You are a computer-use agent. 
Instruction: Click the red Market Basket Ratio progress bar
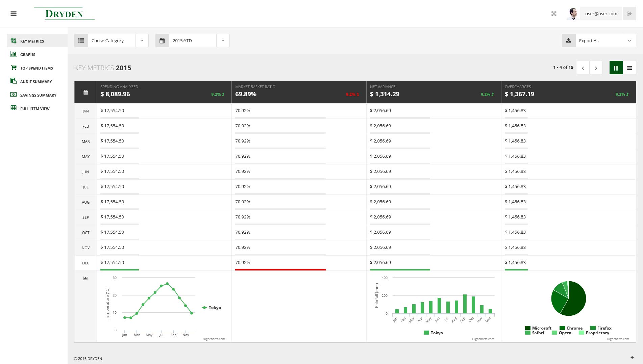280,270
